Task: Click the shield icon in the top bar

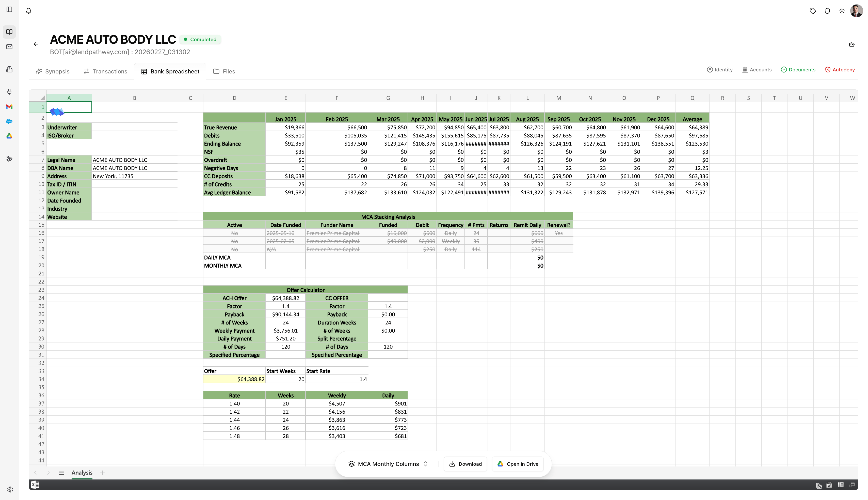Action: [827, 11]
